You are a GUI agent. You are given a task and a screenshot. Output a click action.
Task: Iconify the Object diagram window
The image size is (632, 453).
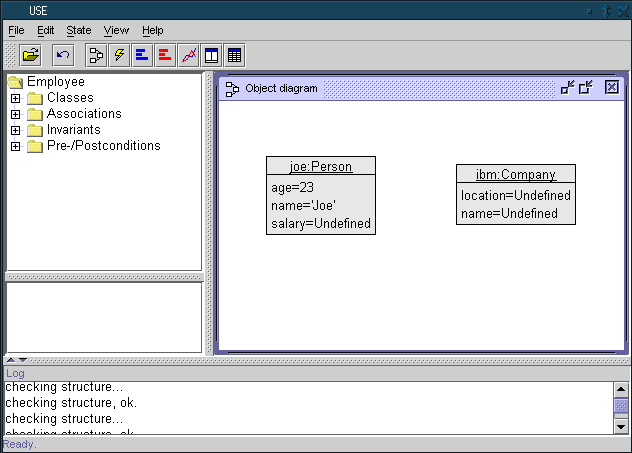(x=567, y=88)
